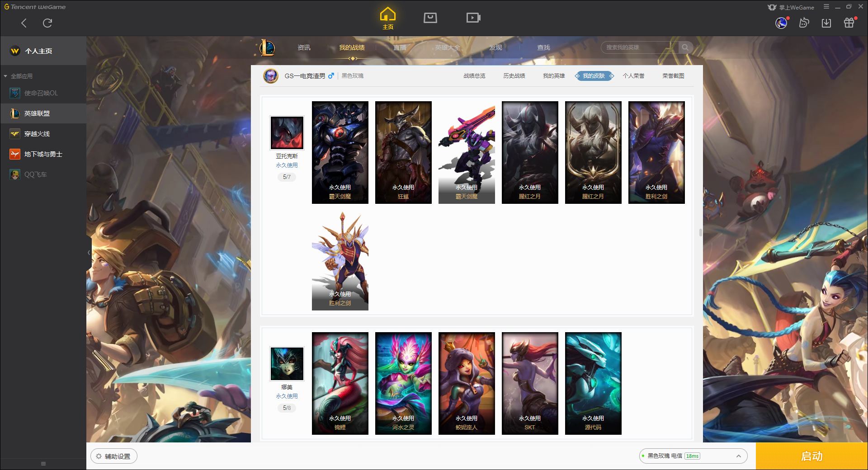Screen dimensions: 868x470
Task: Open the 直播 tab
Action: point(400,47)
